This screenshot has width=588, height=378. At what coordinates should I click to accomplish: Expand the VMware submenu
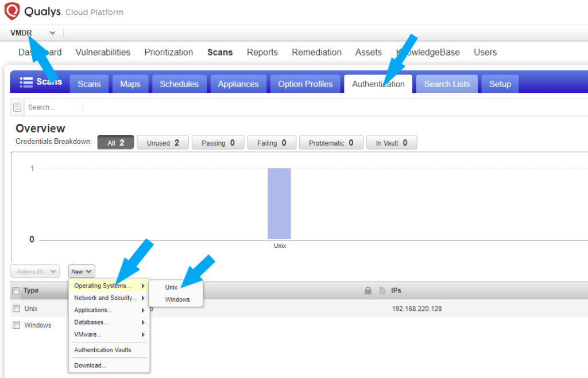pyautogui.click(x=109, y=334)
